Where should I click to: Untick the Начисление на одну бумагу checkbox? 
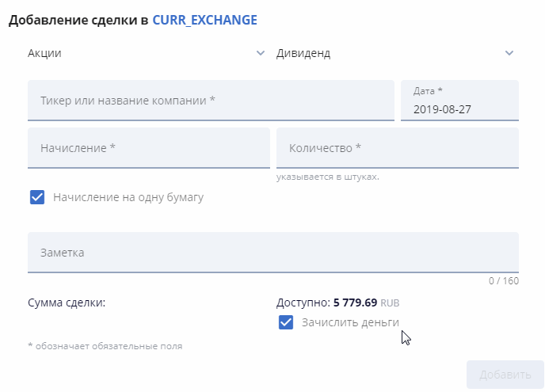pyautogui.click(x=37, y=197)
